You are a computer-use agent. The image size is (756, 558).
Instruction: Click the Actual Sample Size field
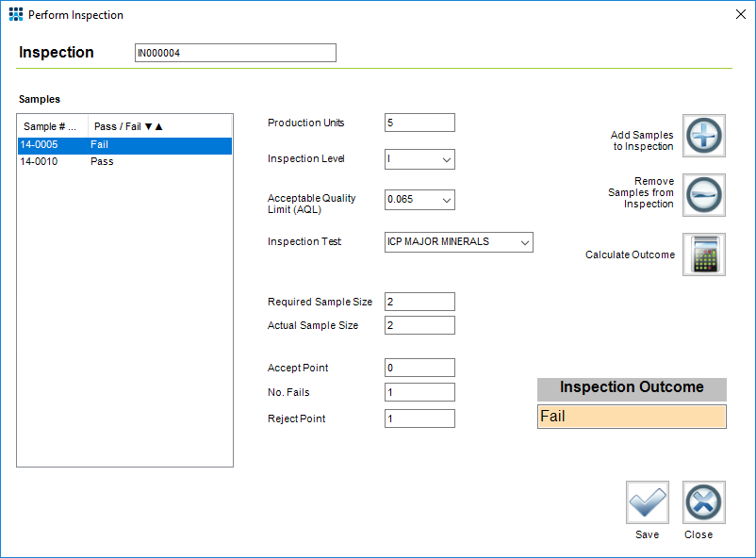pos(419,325)
